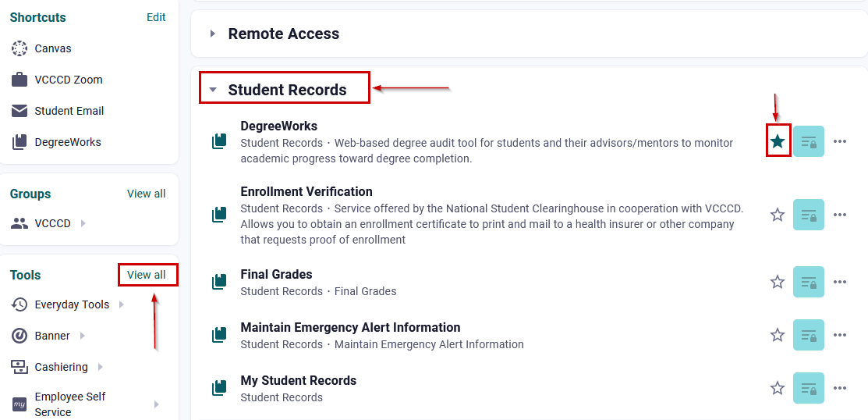868x420 pixels.
Task: Click the Canvas shortcut icon
Action: click(19, 48)
